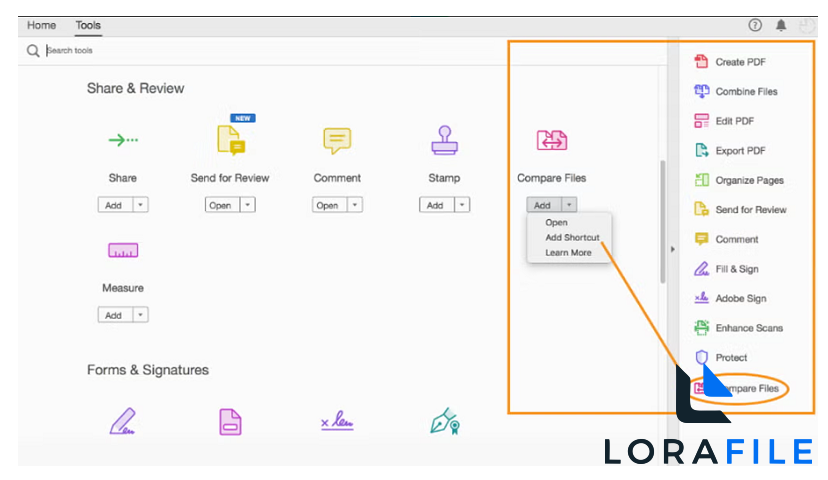The width and height of the screenshot is (828, 480).
Task: Click the Edit PDF icon in right pane
Action: tap(701, 120)
